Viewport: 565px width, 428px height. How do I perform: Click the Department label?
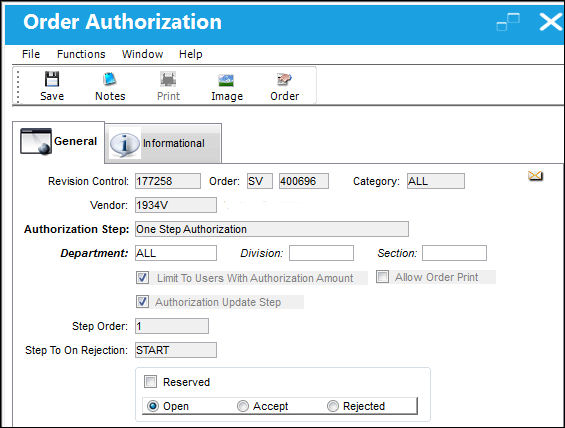[94, 253]
